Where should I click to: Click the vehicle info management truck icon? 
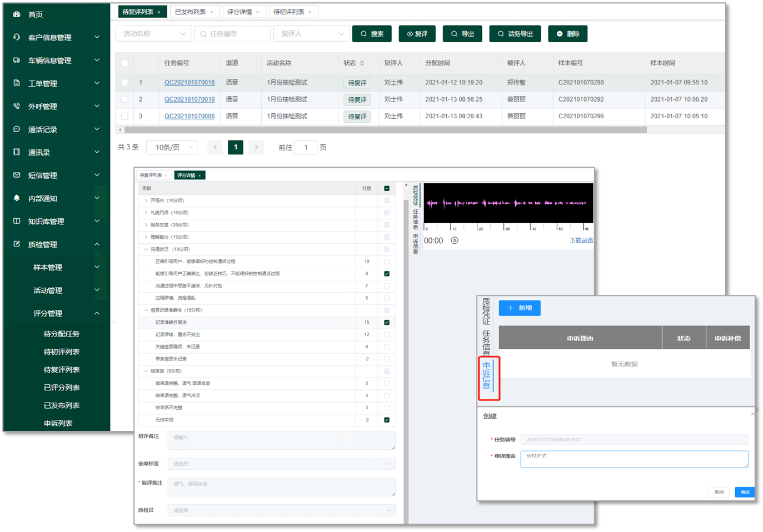pyautogui.click(x=17, y=60)
